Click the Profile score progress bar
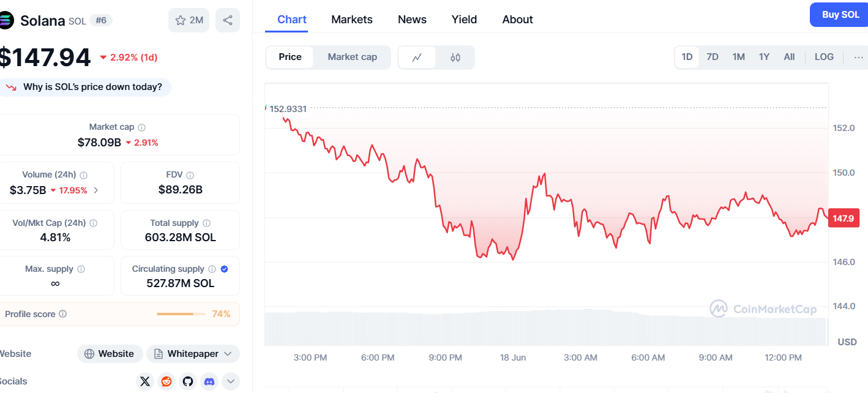Image resolution: width=868 pixels, height=393 pixels. (181, 314)
